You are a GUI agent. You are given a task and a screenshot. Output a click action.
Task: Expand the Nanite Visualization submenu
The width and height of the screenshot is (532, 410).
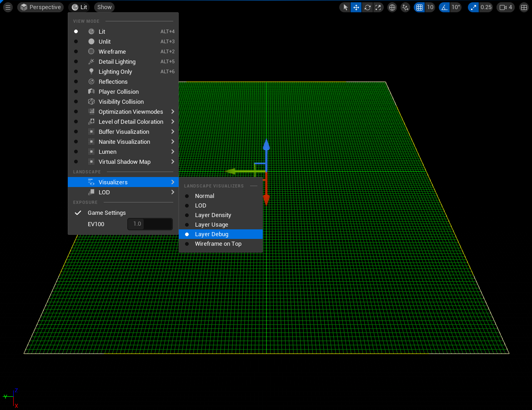(x=124, y=142)
